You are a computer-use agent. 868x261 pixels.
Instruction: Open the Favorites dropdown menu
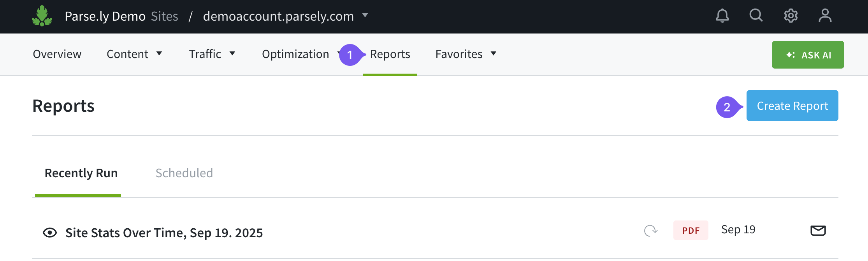pos(466,54)
